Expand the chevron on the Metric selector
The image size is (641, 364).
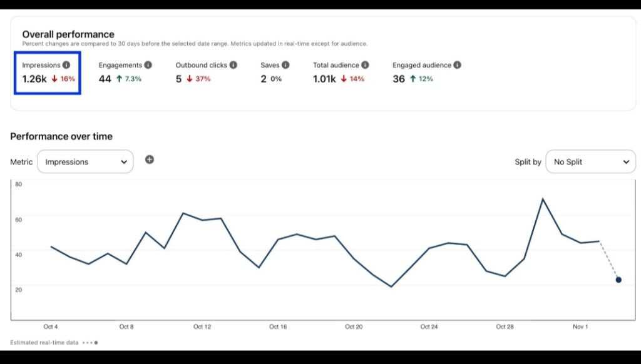[124, 161]
